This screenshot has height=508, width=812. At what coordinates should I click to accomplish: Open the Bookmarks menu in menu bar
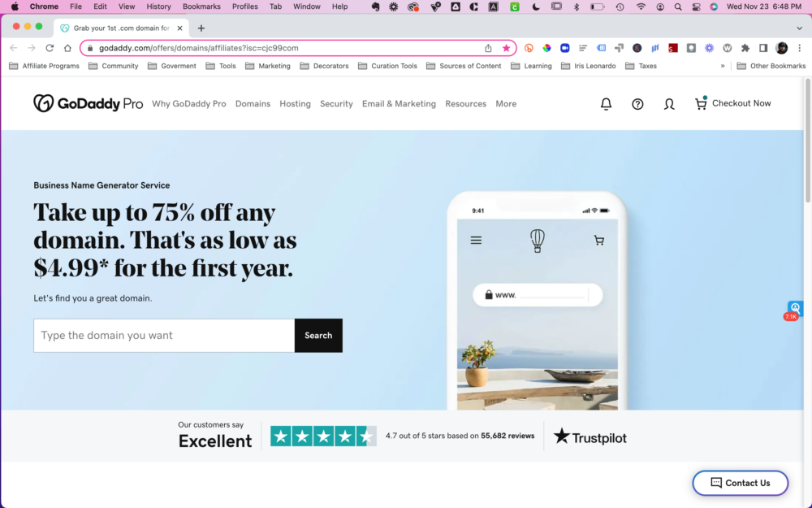201,7
